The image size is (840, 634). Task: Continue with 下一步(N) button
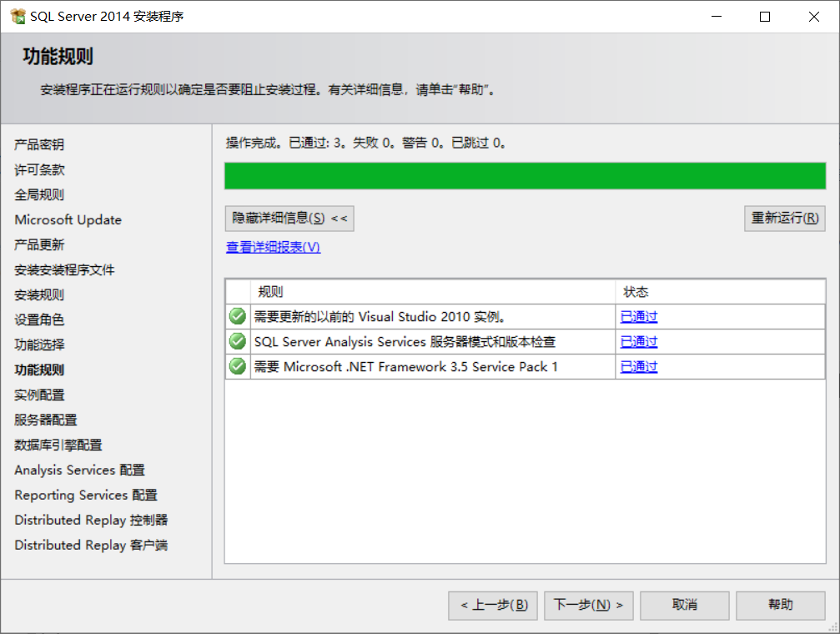[589, 606]
